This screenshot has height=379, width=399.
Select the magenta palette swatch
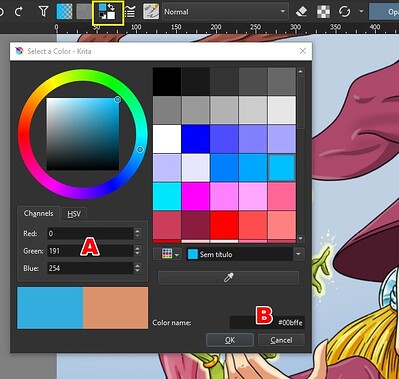pos(196,196)
